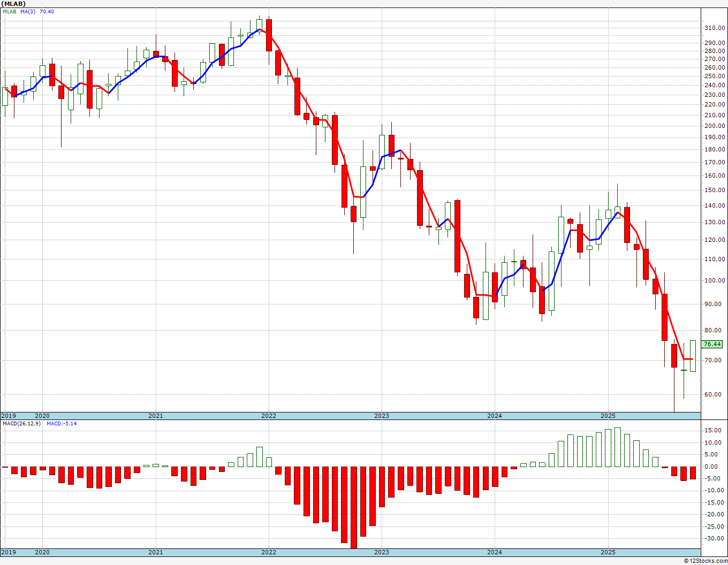Click the current price tag 76.44
728x565 pixels.
(712, 345)
